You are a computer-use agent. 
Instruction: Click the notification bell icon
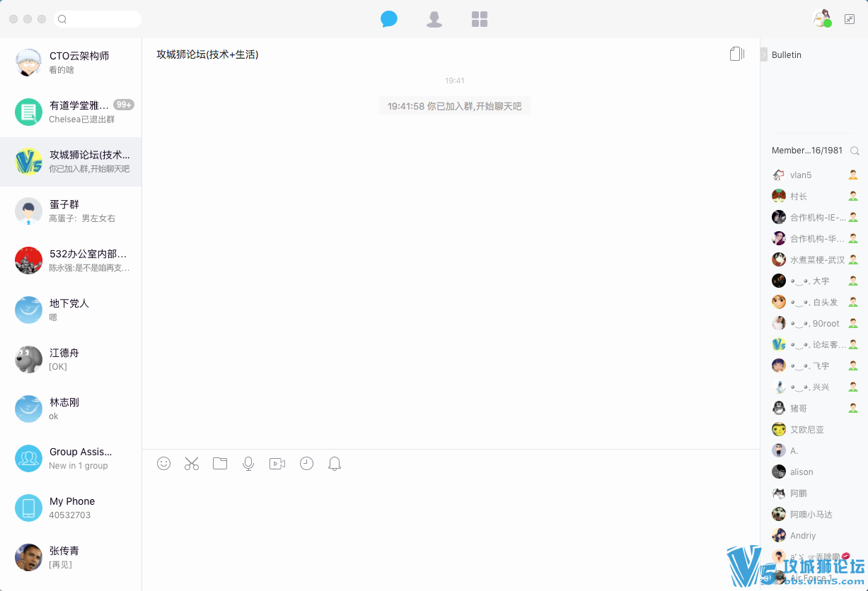coord(335,464)
